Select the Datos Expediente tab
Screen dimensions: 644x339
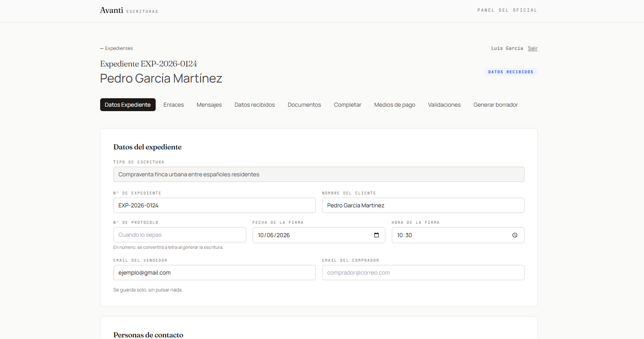[x=128, y=105]
